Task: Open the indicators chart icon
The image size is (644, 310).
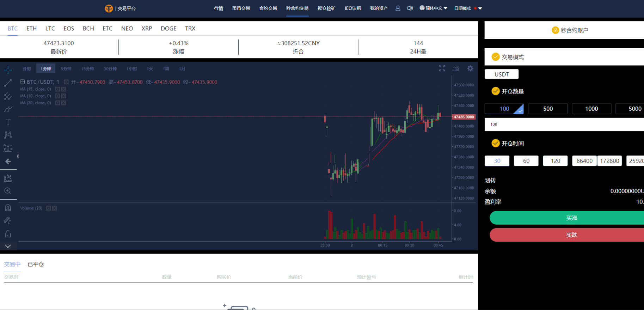Action: [x=456, y=68]
